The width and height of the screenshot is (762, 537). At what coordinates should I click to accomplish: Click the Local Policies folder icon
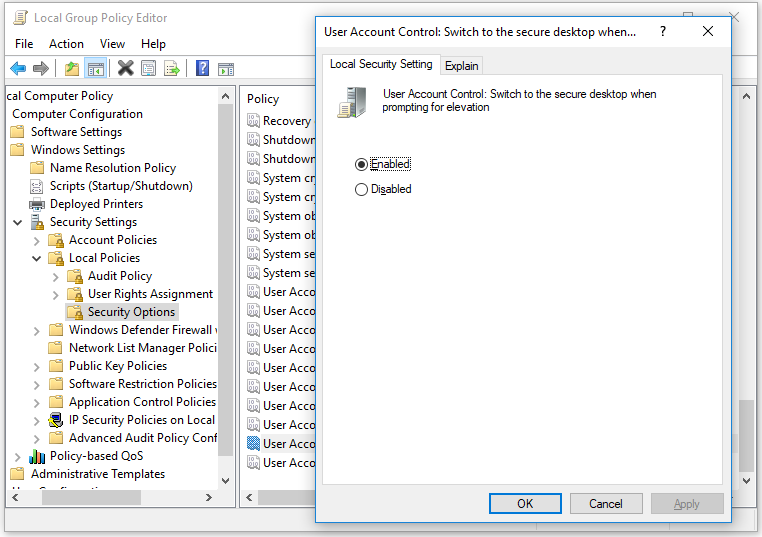56,258
